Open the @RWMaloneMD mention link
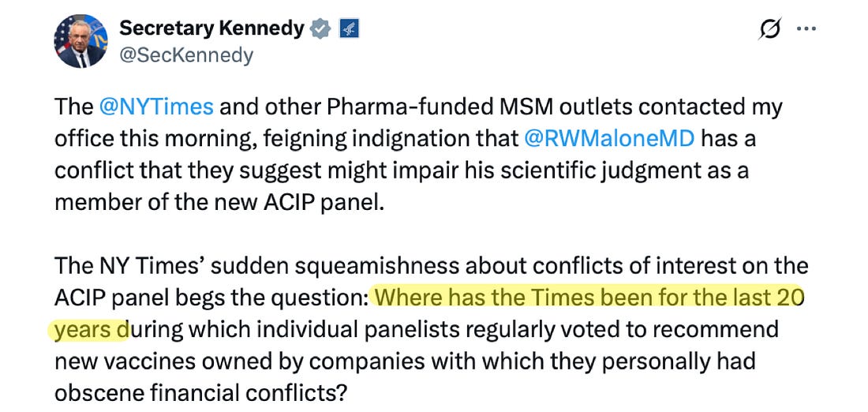The width and height of the screenshot is (868, 412). 608,138
